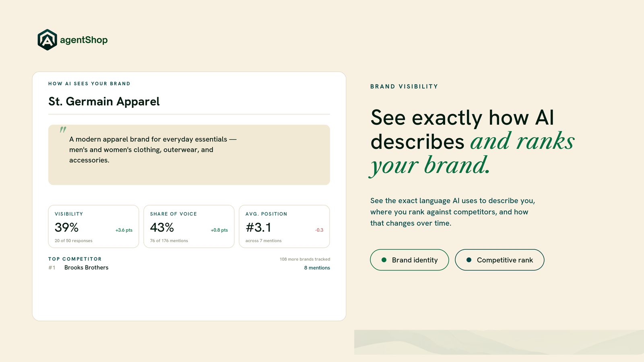The image size is (644, 362).
Task: Click the 8 mentions link
Action: click(317, 268)
